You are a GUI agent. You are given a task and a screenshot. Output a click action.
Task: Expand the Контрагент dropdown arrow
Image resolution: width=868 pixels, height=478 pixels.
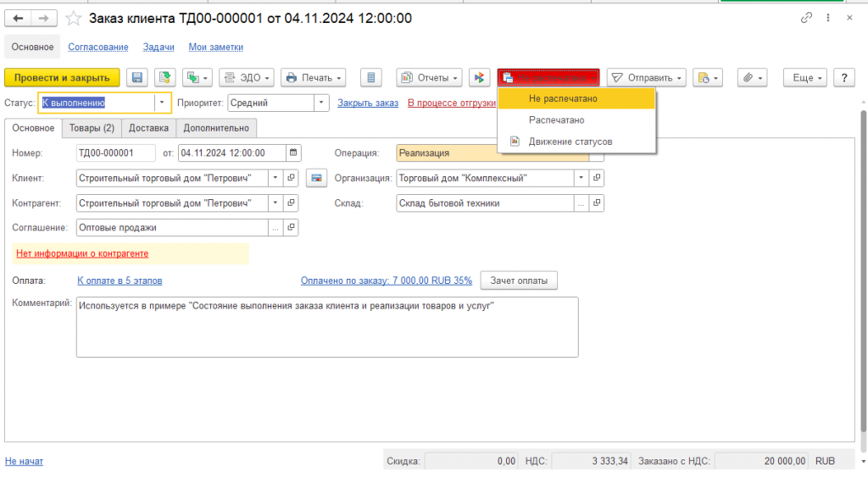click(275, 203)
